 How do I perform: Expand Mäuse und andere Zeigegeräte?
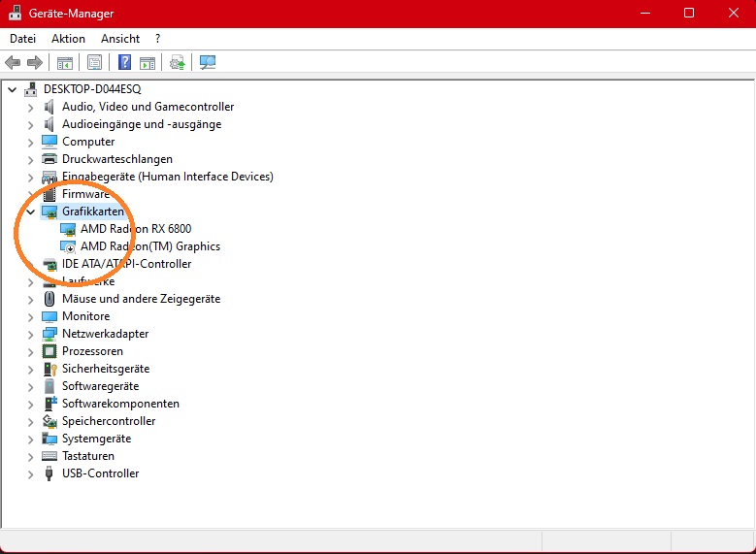click(x=31, y=300)
